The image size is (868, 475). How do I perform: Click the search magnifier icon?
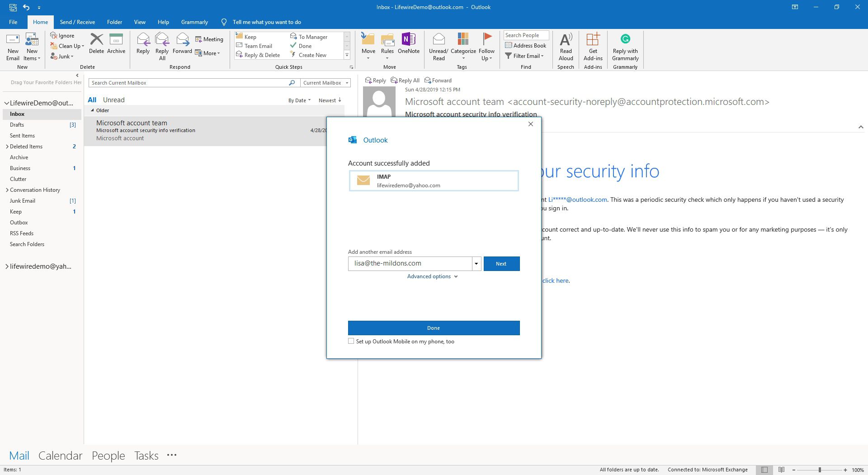(x=292, y=83)
